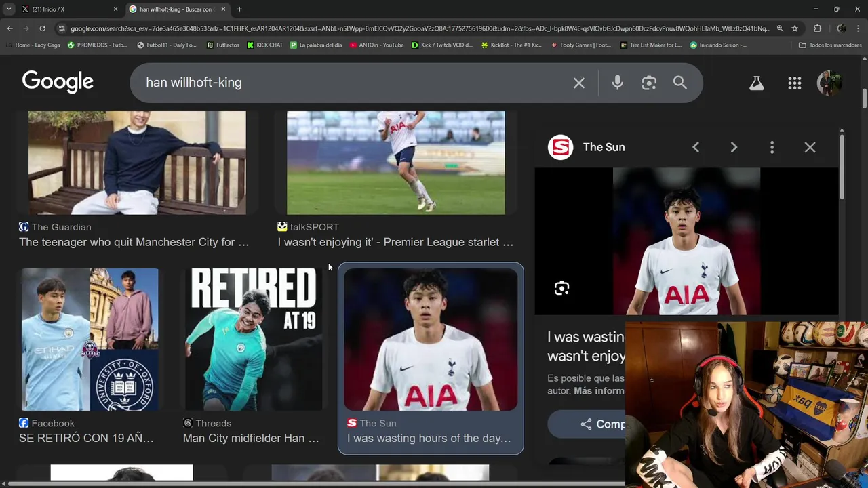Open Iniciando Sesion bookmark
This screenshot has height=488, width=868.
718,45
